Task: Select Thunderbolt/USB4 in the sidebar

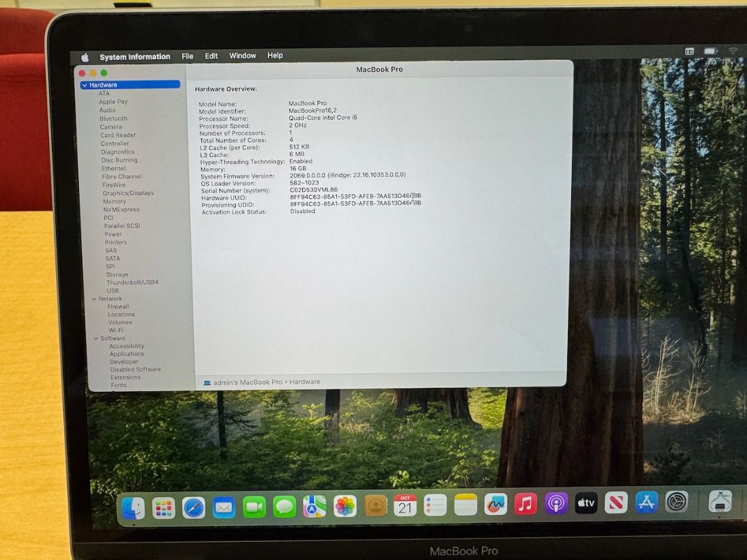Action: [132, 282]
